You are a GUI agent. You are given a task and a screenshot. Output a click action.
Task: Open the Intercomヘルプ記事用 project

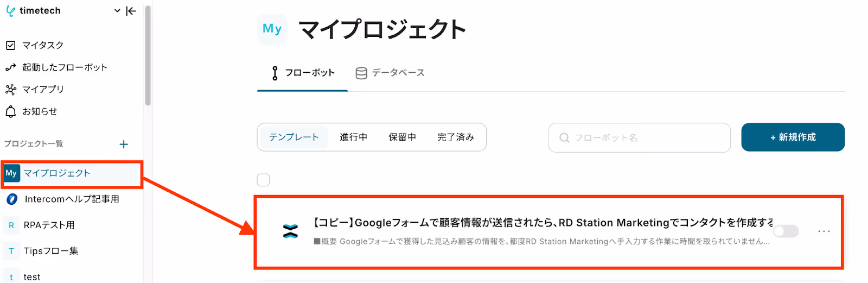(72, 199)
